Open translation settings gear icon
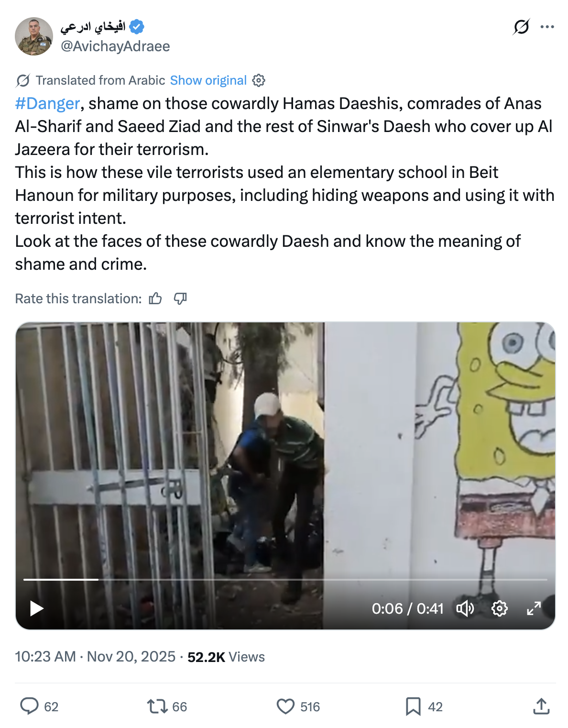Screen dimensions: 568x728 (259, 80)
